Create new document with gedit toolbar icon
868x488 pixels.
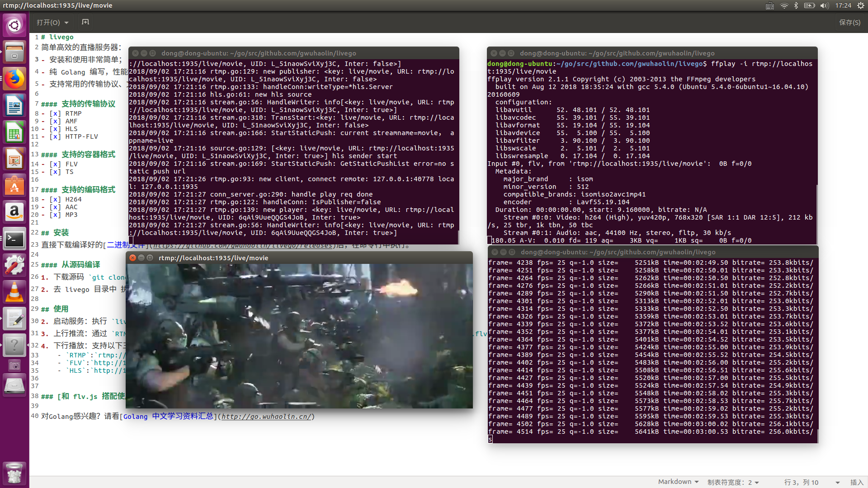click(x=85, y=22)
